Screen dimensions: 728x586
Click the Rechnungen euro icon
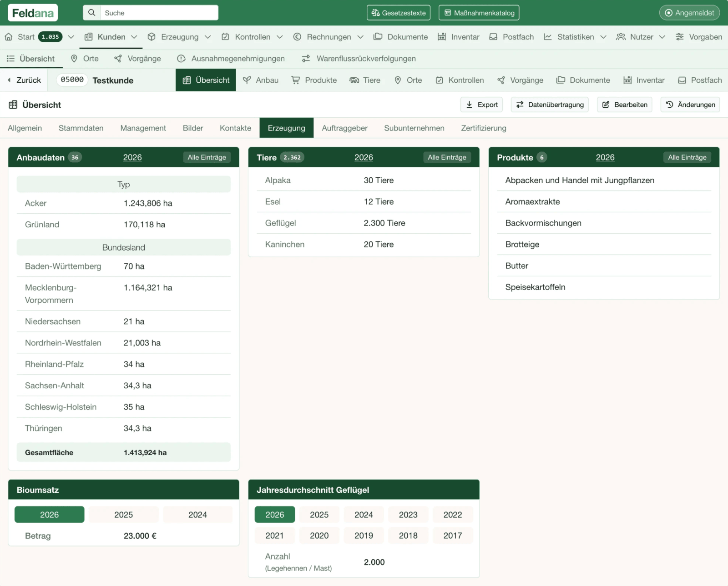click(x=297, y=37)
